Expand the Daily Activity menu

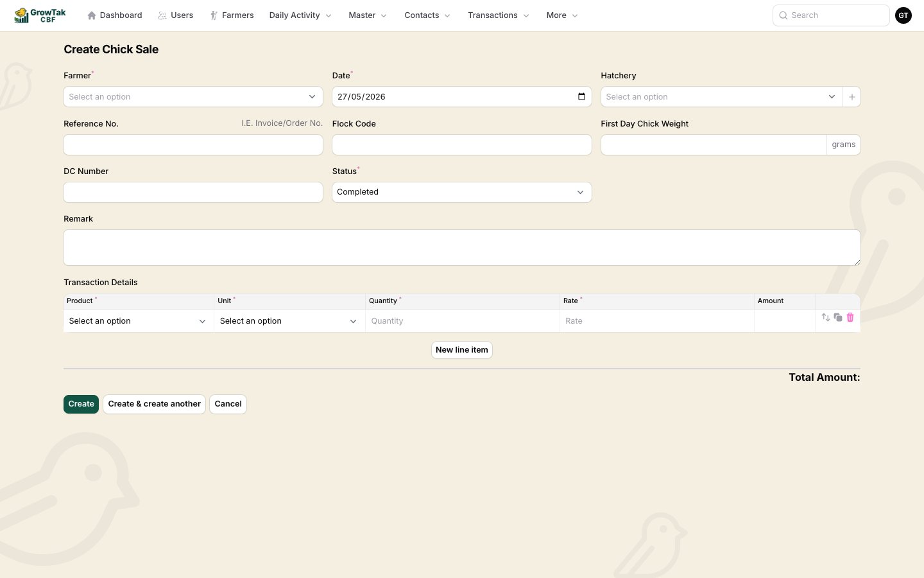click(300, 15)
